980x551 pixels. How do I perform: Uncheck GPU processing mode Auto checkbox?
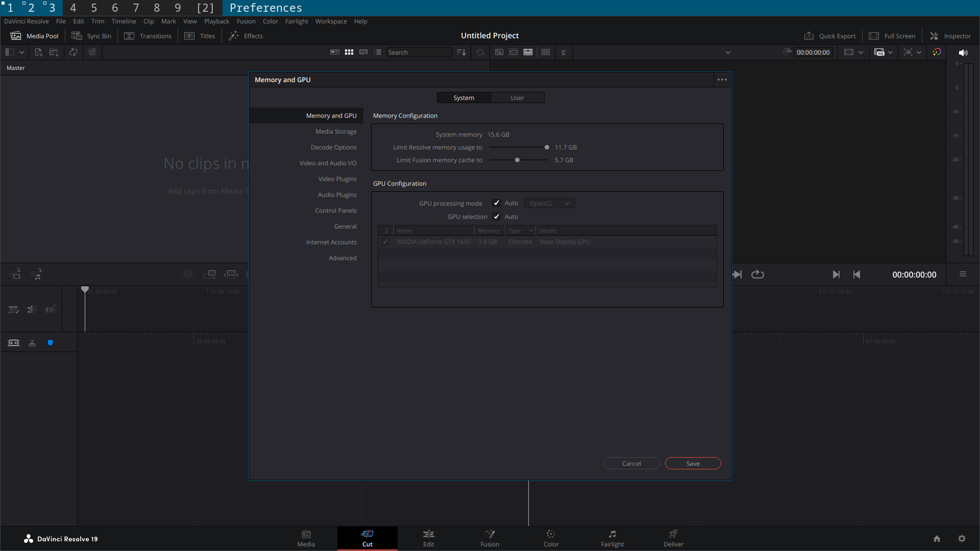click(496, 203)
